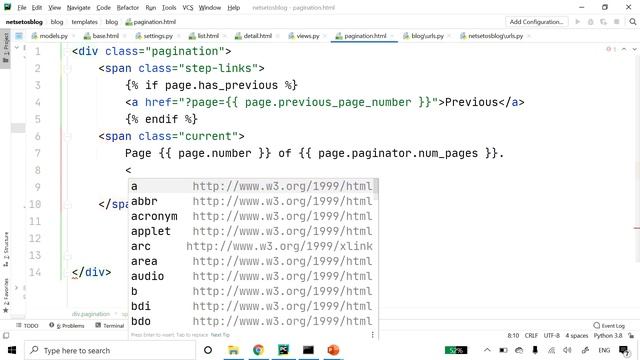This screenshot has width=640, height=360.
Task: Click the tool windows quick access icon
Action: click(x=6, y=336)
